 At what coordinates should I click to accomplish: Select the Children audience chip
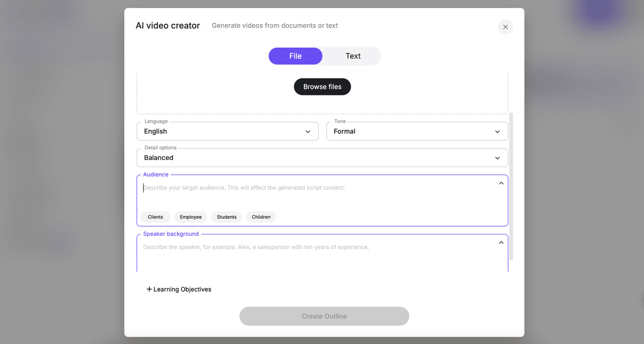[x=261, y=217]
